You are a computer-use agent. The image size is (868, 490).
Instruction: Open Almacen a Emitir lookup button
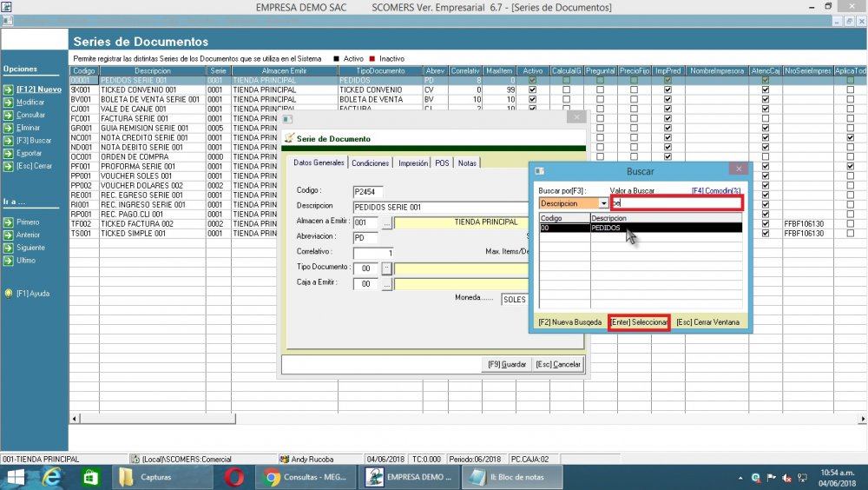tap(386, 222)
